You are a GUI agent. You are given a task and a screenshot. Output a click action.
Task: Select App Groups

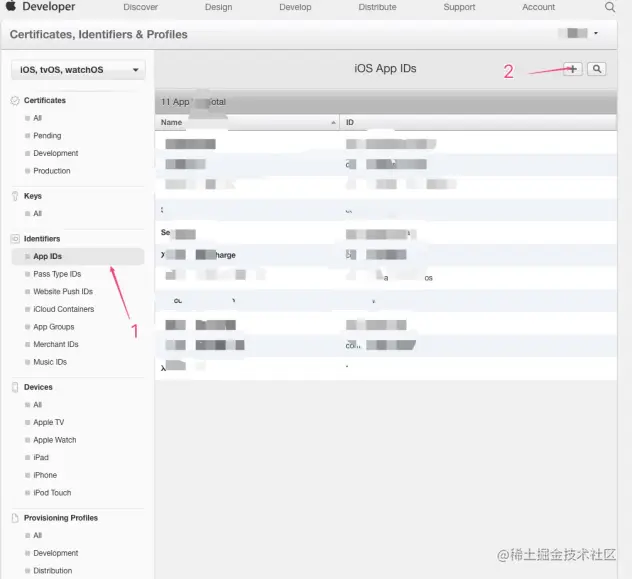click(x=54, y=327)
